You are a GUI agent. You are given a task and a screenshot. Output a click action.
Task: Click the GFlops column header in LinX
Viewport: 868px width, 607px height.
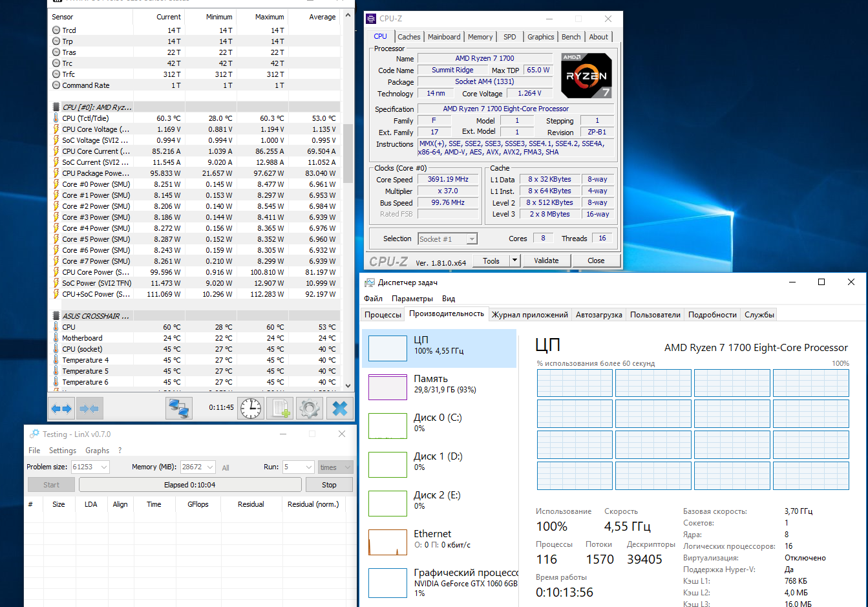(198, 504)
